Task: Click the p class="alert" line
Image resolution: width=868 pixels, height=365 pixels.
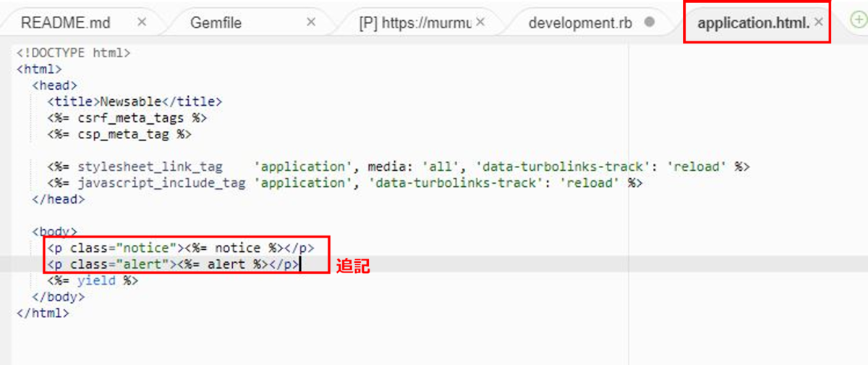Action: (173, 264)
